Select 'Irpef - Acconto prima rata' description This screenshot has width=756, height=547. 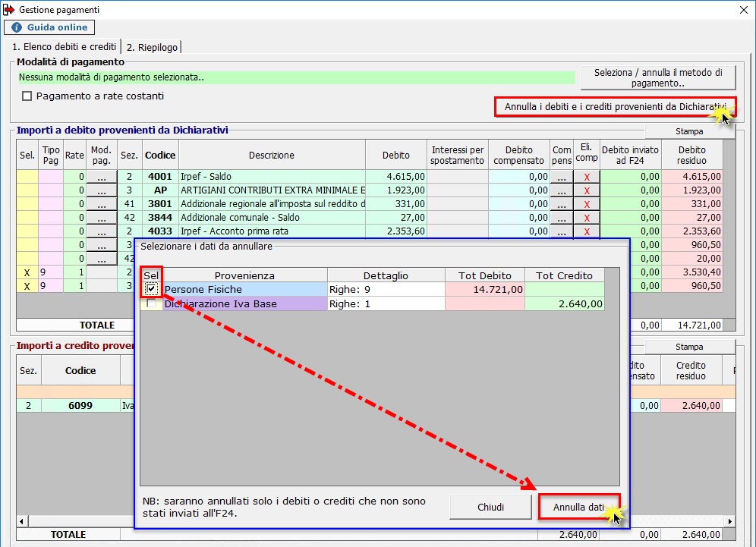[x=272, y=231]
